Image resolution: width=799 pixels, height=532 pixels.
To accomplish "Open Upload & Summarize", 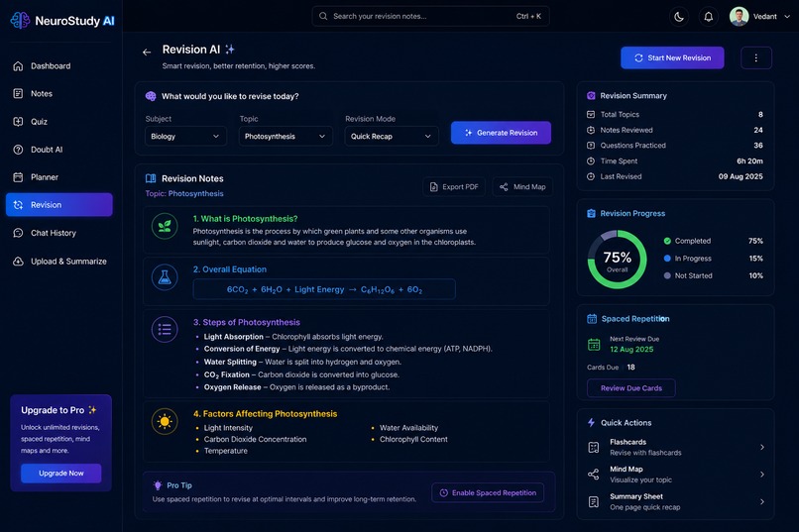I will tap(59, 262).
